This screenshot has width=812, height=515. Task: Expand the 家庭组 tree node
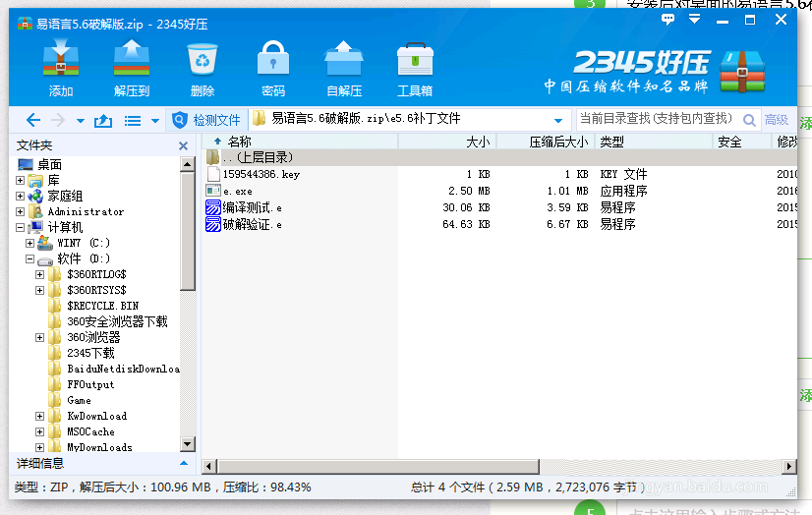point(21,197)
